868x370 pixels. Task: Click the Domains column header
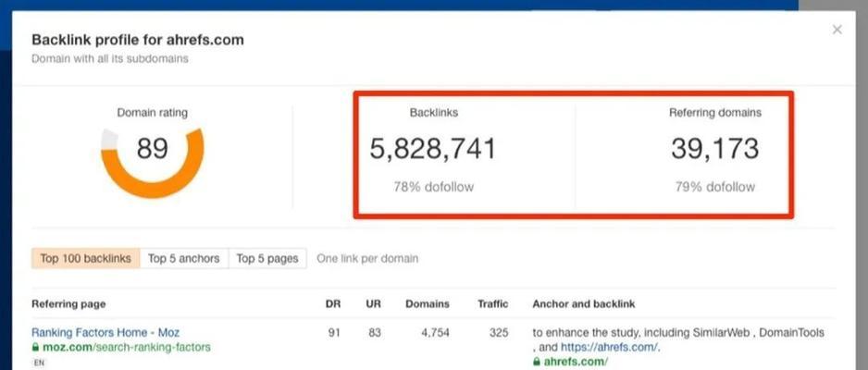428,303
